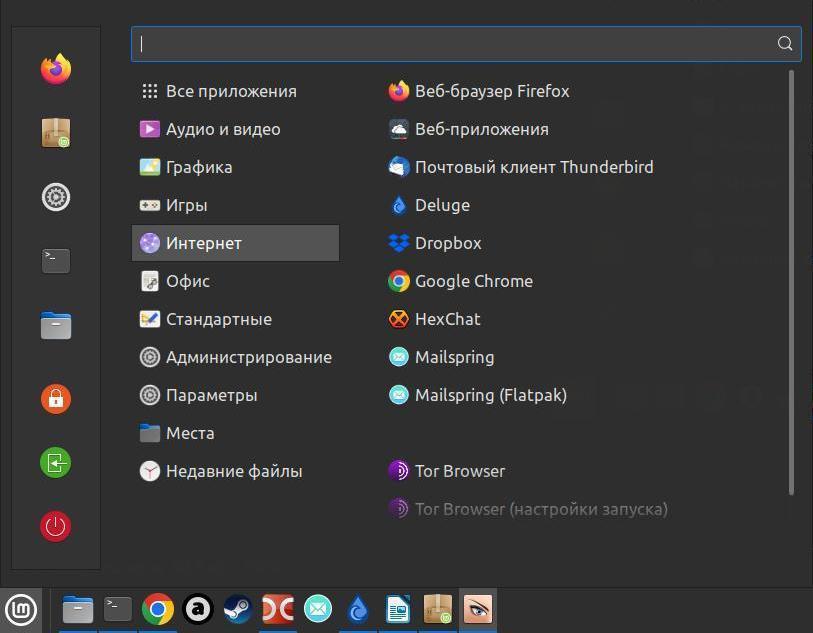The height and width of the screenshot is (633, 813).
Task: Open Deluge from the application list
Action: [x=441, y=205]
